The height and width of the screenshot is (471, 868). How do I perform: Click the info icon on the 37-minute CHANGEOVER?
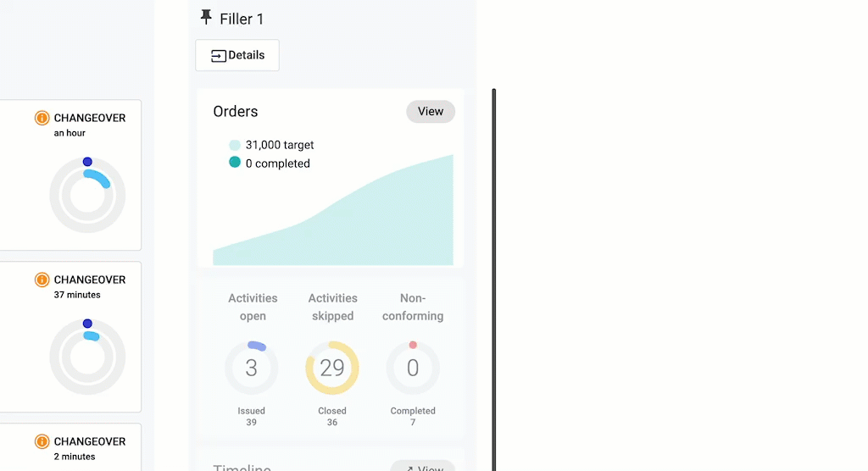(42, 280)
